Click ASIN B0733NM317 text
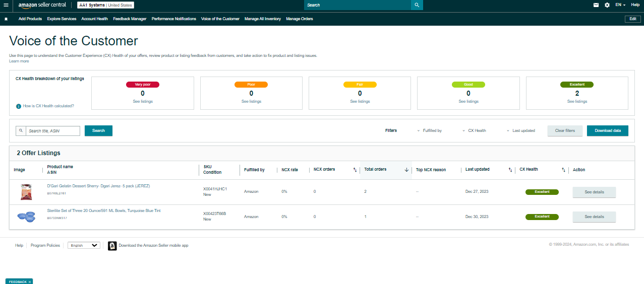Image resolution: width=644 pixels, height=284 pixels. pyautogui.click(x=57, y=218)
